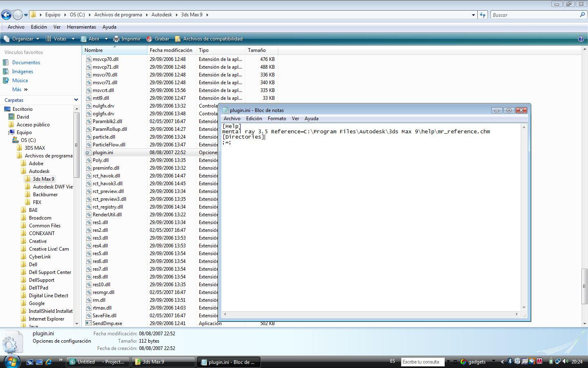Click the Abrir toolbar button
The width and height of the screenshot is (588, 368).
point(90,39)
